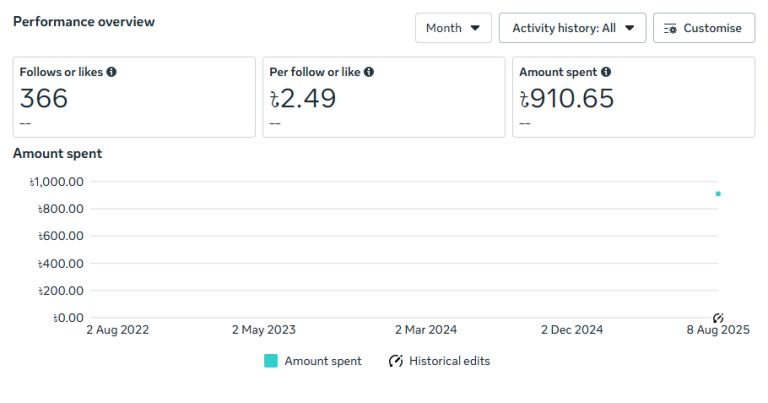Screen dimensions: 768x403
Task: Select the Per follow or like card
Action: tap(384, 97)
